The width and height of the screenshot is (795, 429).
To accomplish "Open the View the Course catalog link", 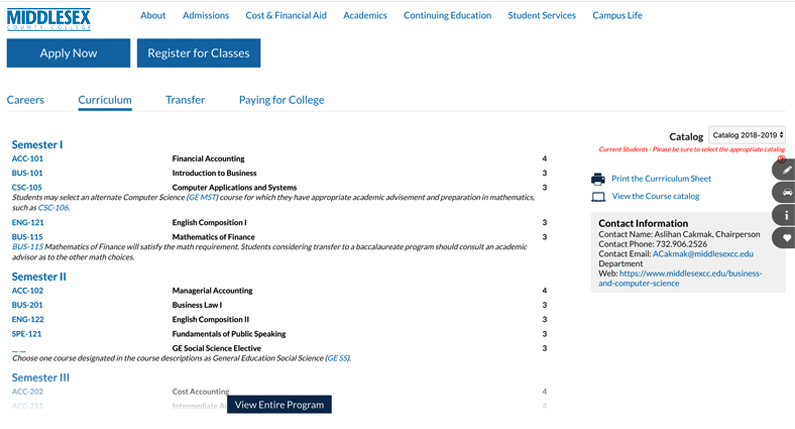I will pos(656,196).
